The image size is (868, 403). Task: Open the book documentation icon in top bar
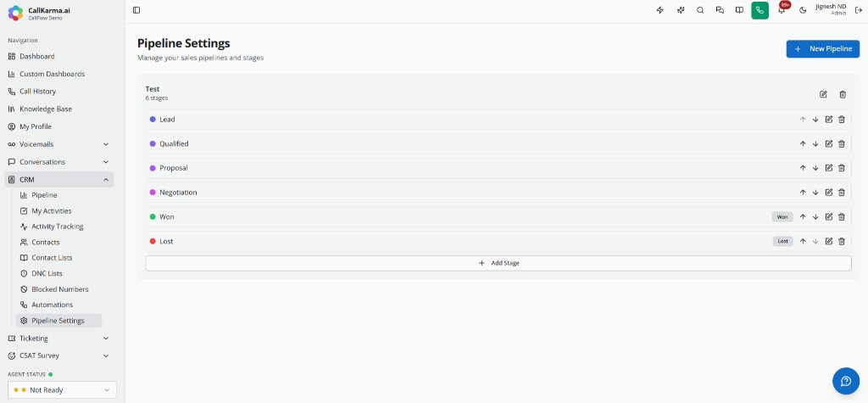click(739, 10)
